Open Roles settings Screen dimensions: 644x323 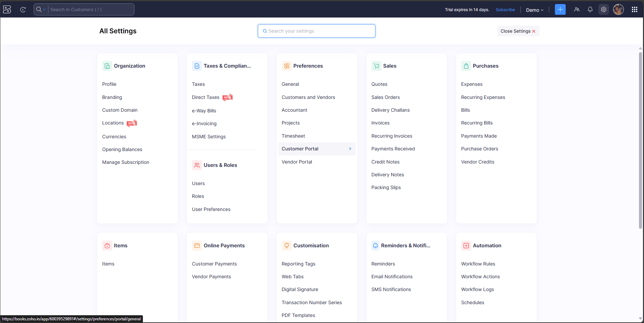198,196
